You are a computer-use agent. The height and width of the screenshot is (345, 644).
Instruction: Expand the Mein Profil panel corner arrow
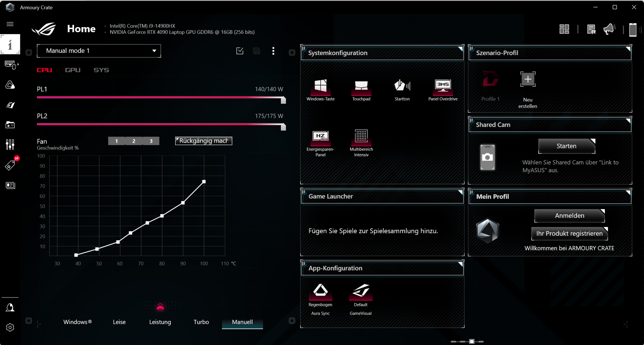click(x=628, y=193)
